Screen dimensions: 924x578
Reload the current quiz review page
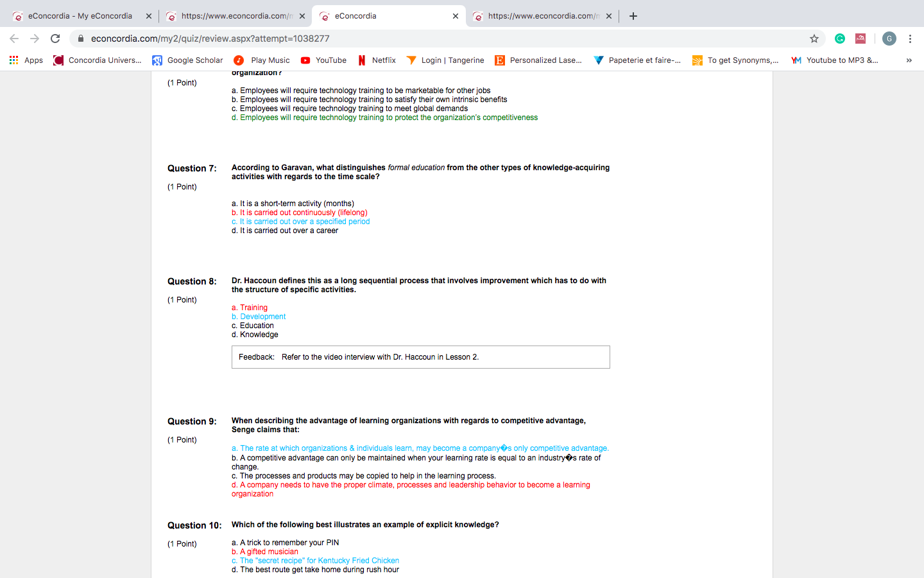coord(55,39)
